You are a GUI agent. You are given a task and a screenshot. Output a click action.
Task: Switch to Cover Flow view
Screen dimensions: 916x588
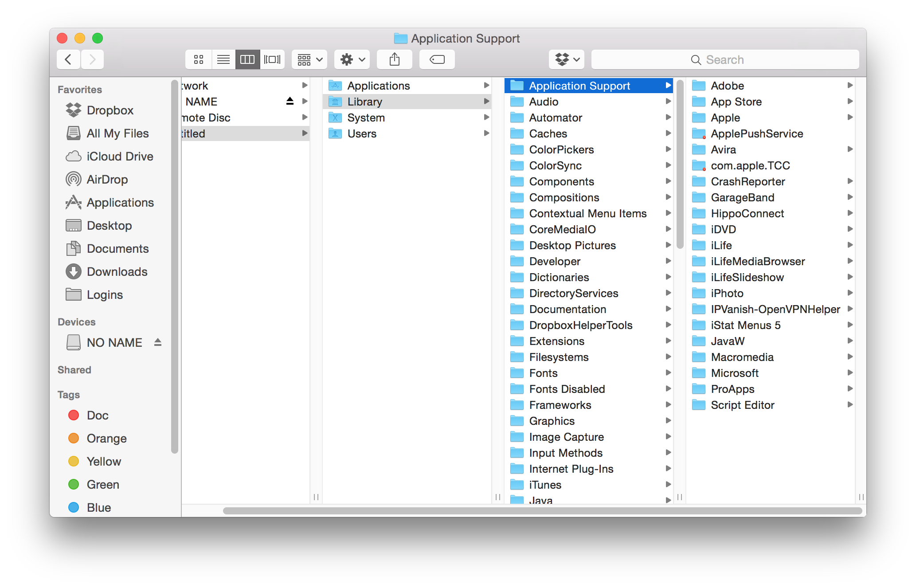[x=272, y=59]
